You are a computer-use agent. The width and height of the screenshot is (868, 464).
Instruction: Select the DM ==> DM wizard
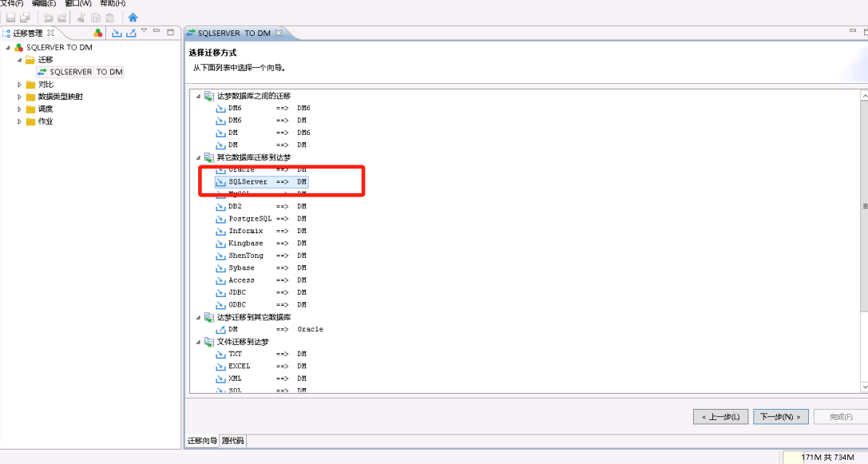tap(261, 145)
